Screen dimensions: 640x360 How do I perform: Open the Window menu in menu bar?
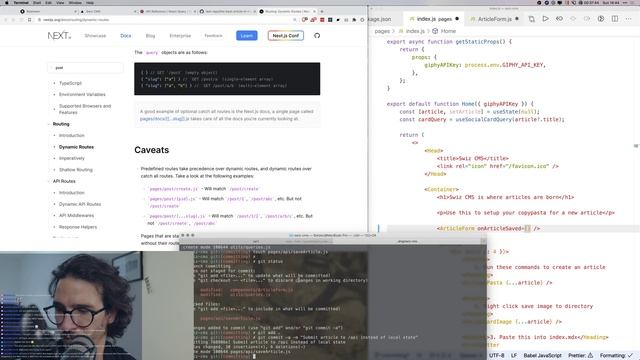75,2
